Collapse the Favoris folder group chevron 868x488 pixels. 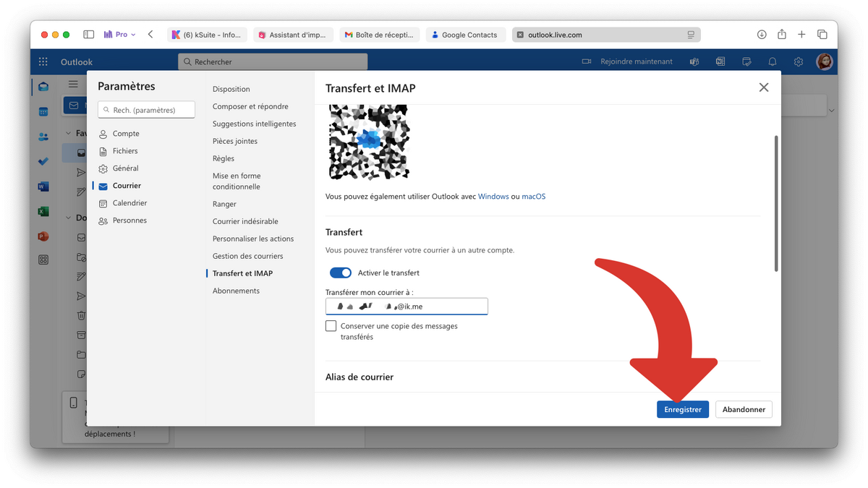click(69, 133)
